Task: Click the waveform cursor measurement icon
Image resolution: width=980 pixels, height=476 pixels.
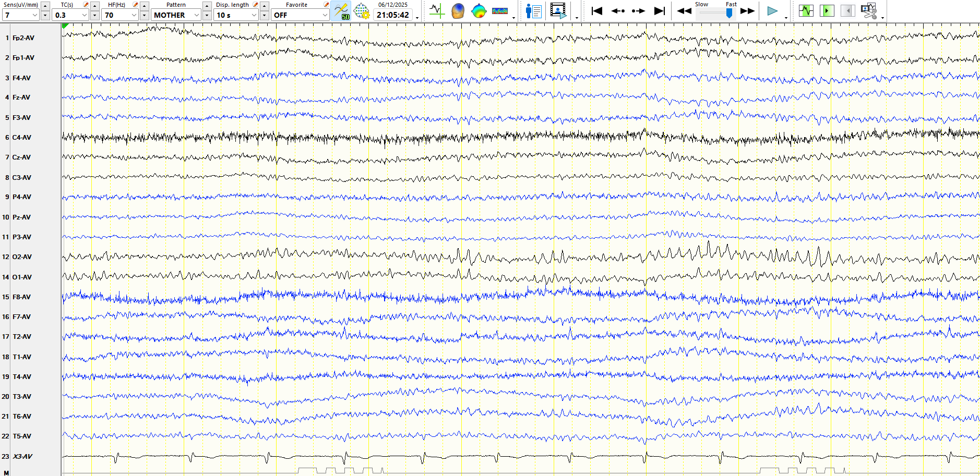Action: pyautogui.click(x=436, y=11)
